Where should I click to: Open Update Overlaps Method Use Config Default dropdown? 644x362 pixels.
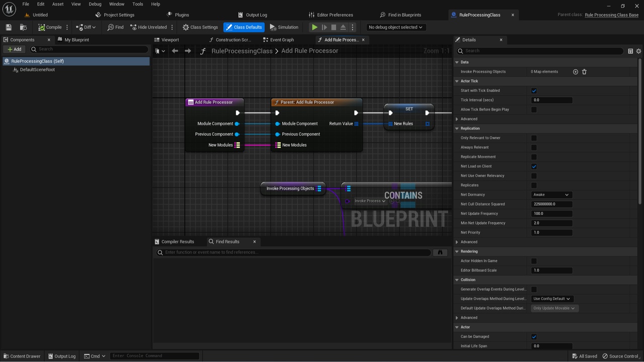coord(551,299)
